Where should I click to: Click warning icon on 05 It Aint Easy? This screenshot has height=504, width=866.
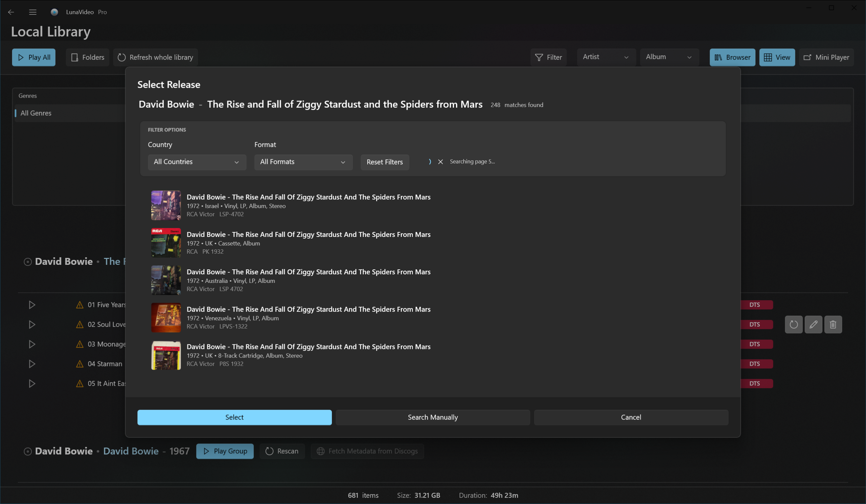[80, 384]
